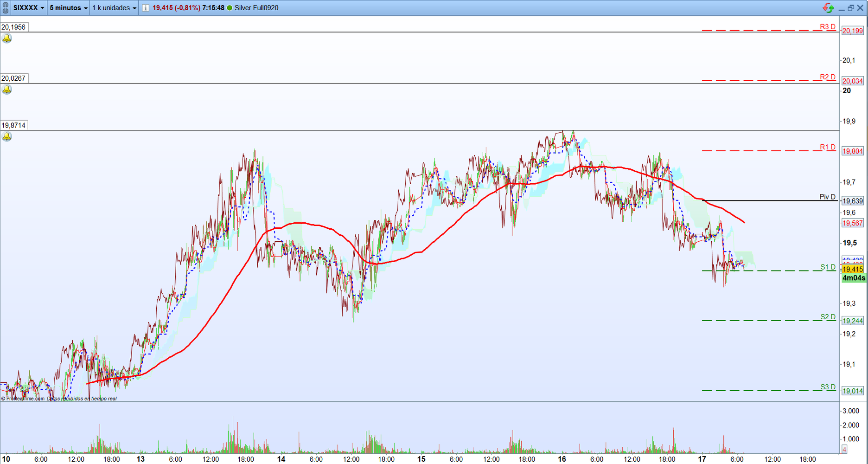Close the chart window
The image size is (868, 464).
click(860, 8)
